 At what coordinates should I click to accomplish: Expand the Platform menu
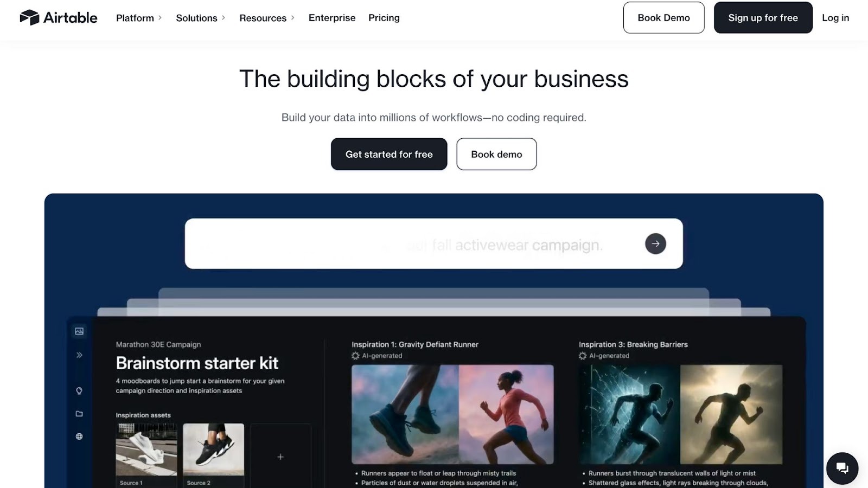pos(139,18)
